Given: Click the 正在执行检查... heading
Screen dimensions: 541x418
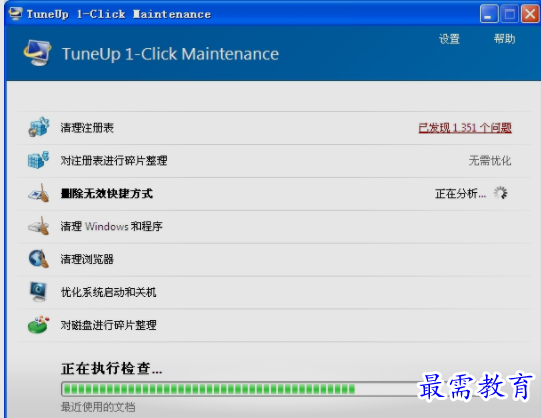Looking at the screenshot, I should (111, 368).
